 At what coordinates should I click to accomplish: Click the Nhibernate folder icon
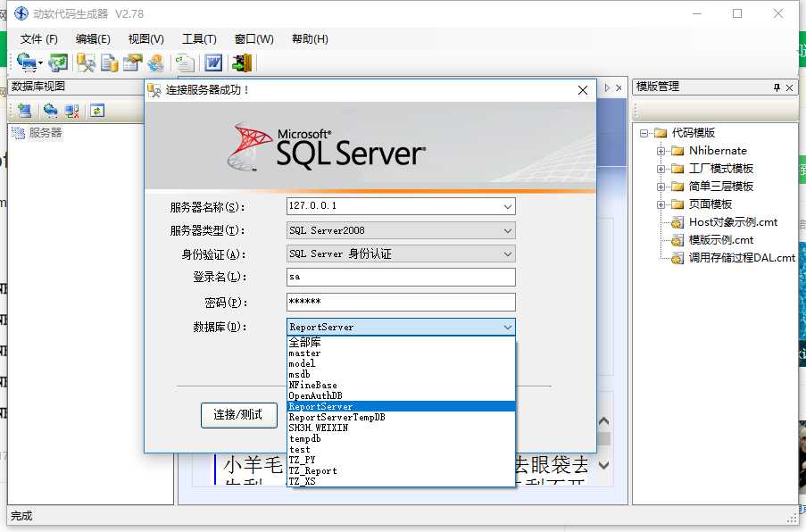pyautogui.click(x=677, y=151)
